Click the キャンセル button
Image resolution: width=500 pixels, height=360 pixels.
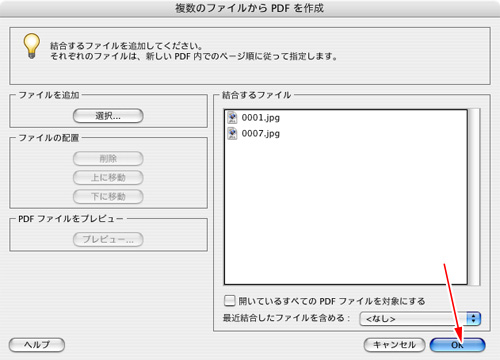[394, 345]
